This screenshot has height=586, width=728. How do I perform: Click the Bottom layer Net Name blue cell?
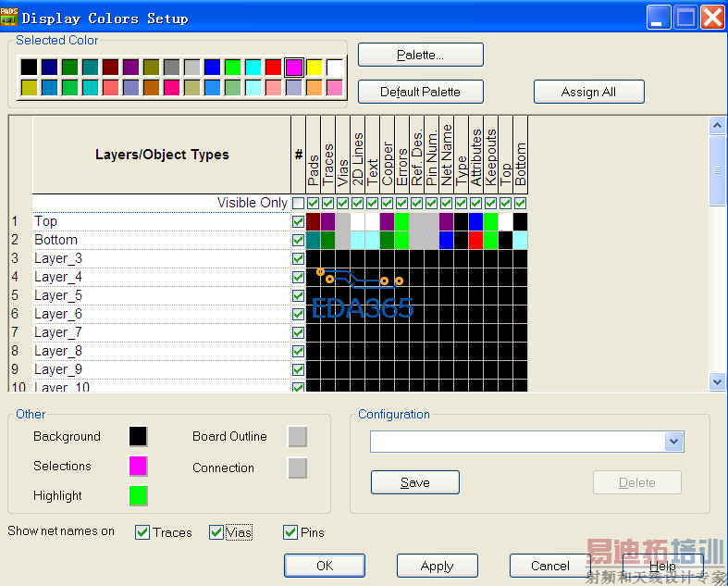click(x=446, y=241)
